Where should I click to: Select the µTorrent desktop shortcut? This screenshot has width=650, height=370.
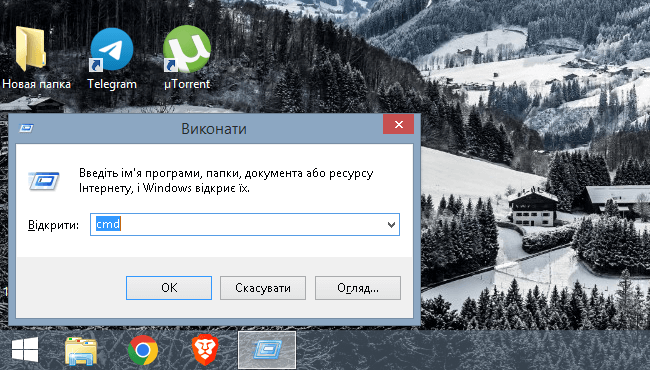pos(187,49)
